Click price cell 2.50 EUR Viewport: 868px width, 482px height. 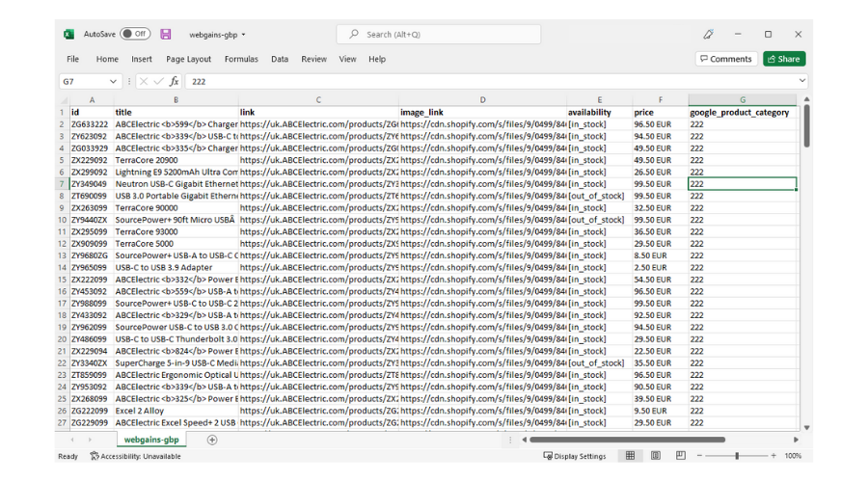(x=661, y=267)
